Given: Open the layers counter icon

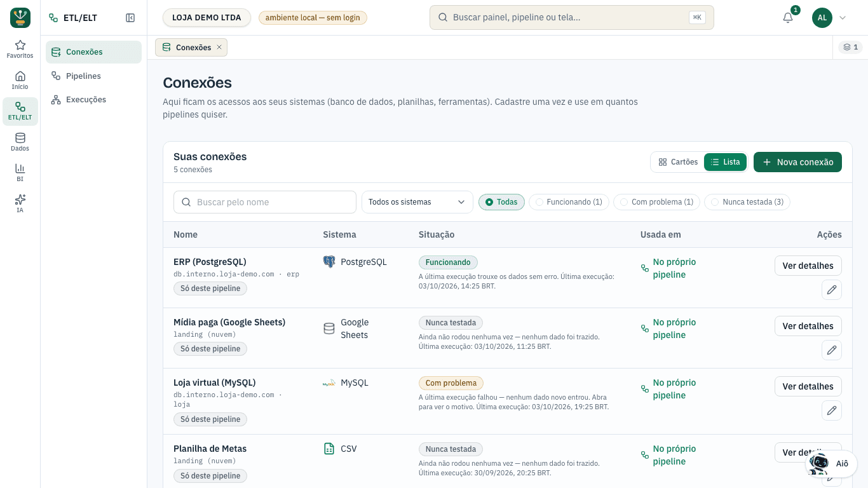Looking at the screenshot, I should [x=851, y=47].
